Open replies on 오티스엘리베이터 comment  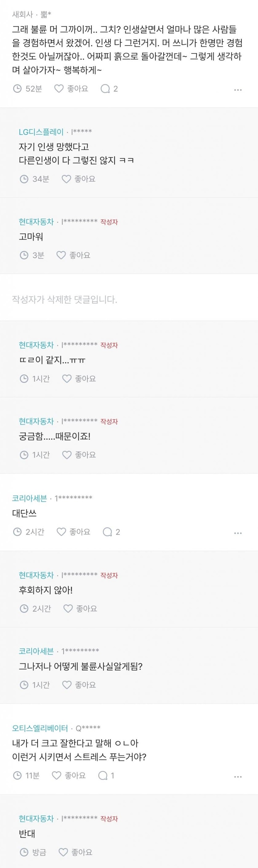pos(106,775)
